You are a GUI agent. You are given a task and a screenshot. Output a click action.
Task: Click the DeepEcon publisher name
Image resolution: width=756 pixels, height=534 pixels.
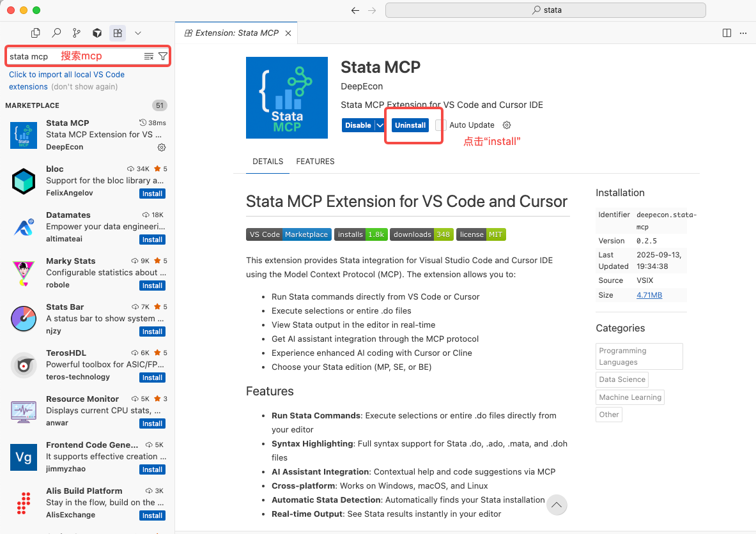tap(362, 86)
